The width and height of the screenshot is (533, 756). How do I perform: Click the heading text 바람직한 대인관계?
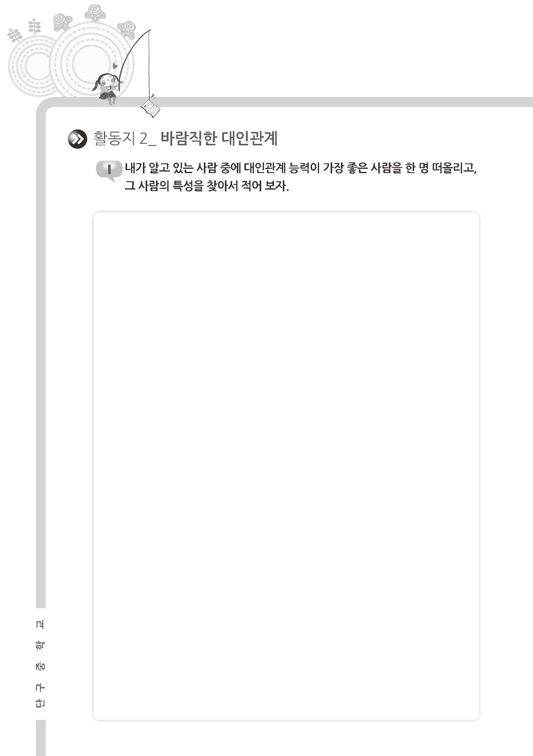pos(219,139)
